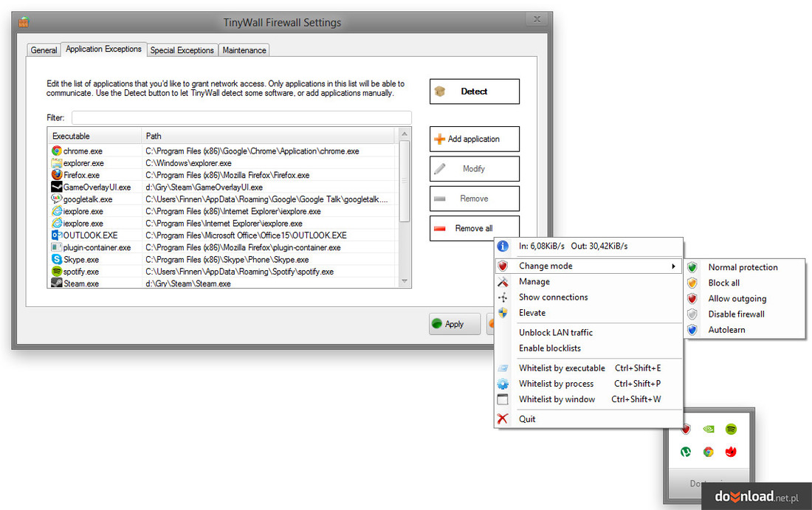The image size is (812, 510).
Task: Click the GameOverlayUI.exe Steam icon
Action: [x=56, y=187]
